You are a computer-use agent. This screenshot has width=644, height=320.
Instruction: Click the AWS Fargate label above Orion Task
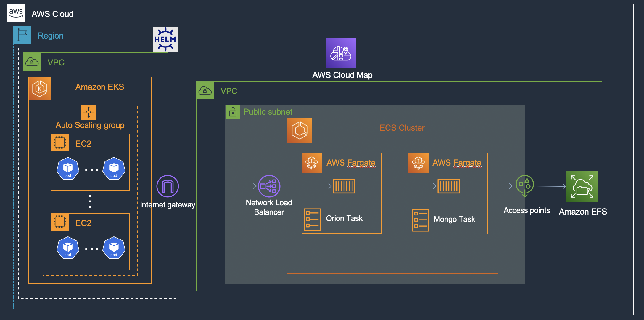351,163
